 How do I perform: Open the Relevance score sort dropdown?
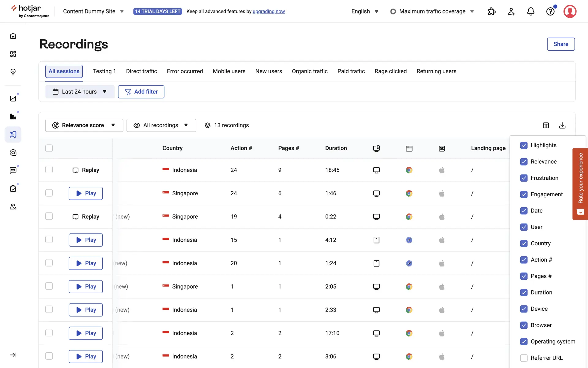(x=84, y=125)
